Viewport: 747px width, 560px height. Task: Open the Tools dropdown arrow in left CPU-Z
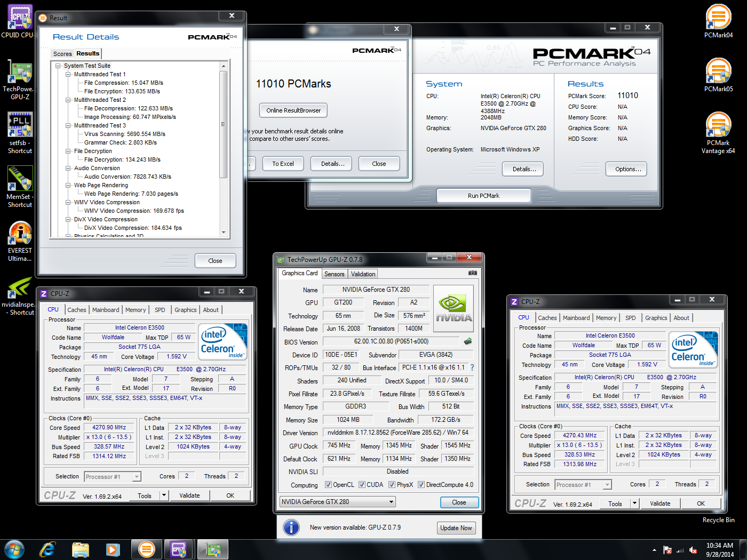164,495
